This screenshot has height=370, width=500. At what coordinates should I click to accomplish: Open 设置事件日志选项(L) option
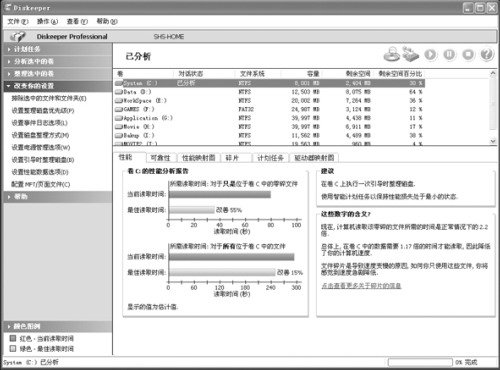click(x=40, y=123)
